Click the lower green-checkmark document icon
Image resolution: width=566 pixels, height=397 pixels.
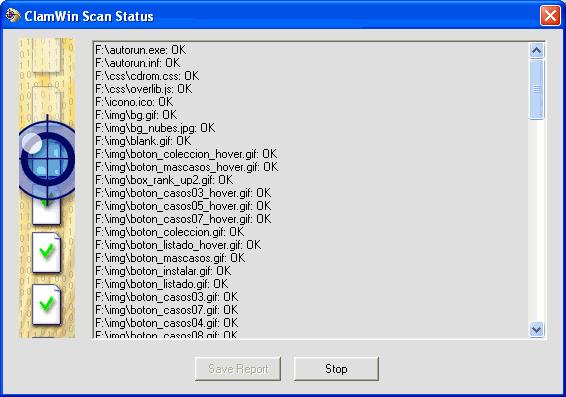(47, 305)
